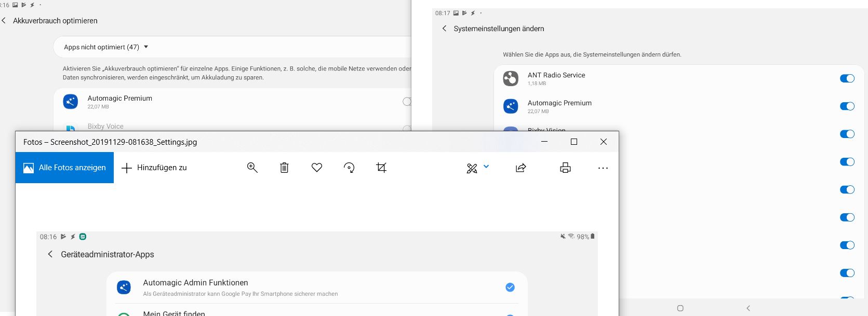Click Hinzufügen zu button
The image size is (868, 316).
pyautogui.click(x=154, y=168)
